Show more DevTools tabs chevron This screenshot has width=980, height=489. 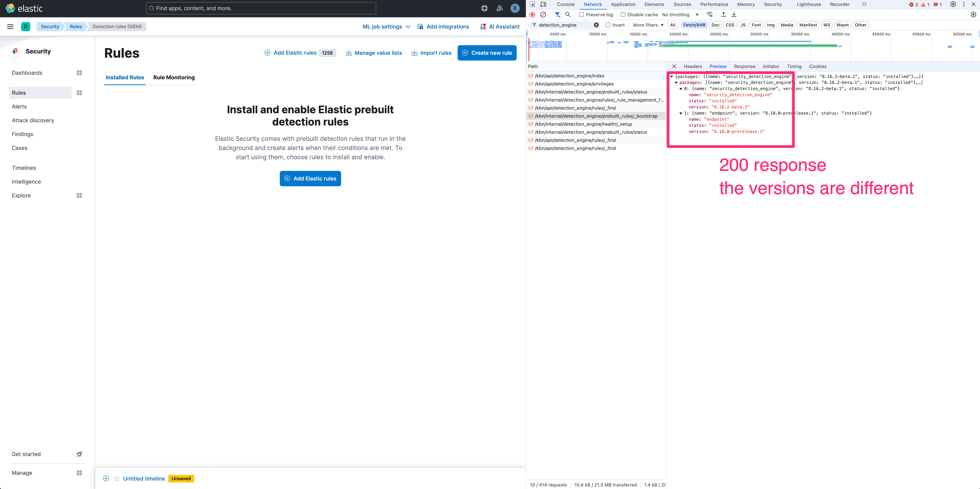(864, 5)
